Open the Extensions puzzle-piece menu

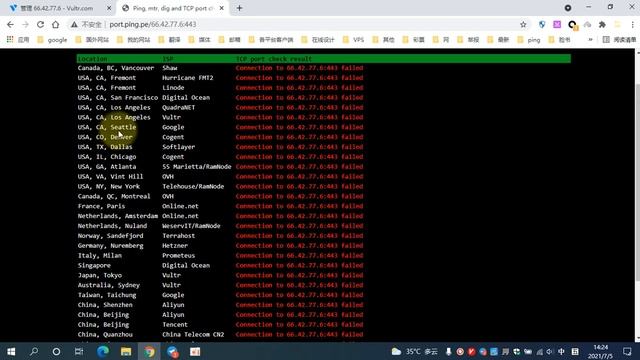coord(602,24)
